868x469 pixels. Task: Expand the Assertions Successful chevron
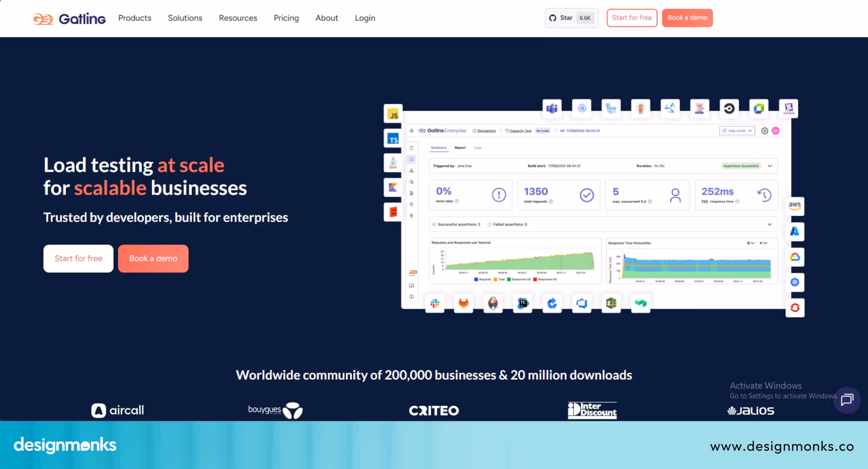point(770,166)
